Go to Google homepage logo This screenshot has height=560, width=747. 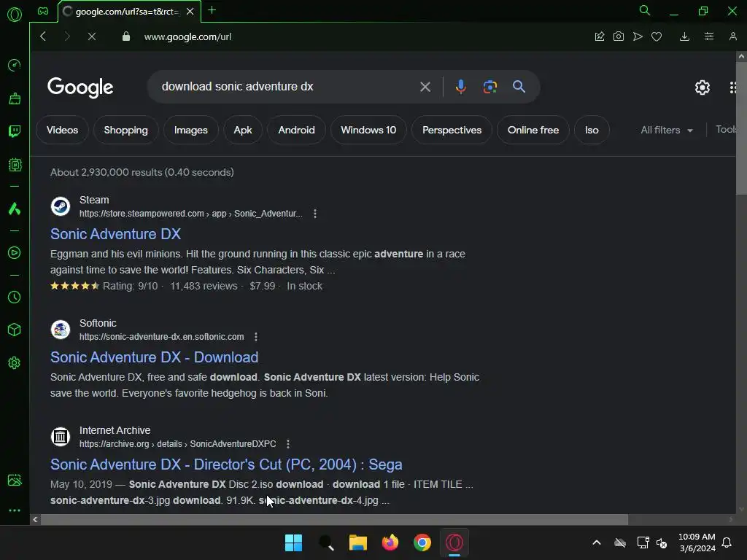tap(80, 87)
